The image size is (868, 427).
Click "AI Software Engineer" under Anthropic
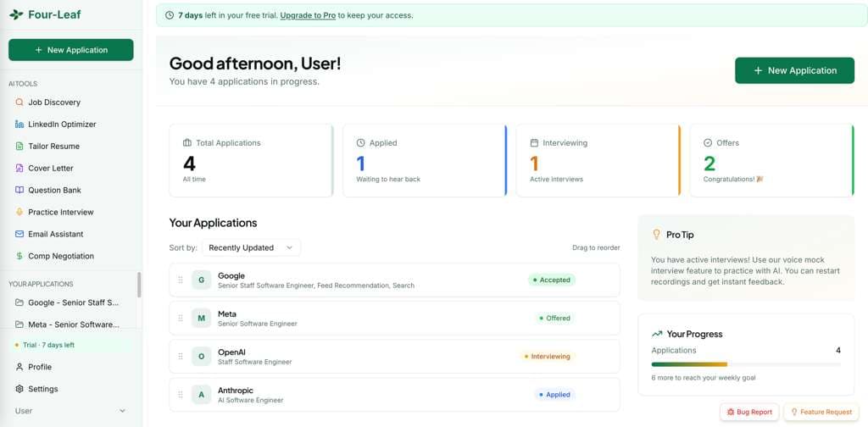pyautogui.click(x=251, y=400)
